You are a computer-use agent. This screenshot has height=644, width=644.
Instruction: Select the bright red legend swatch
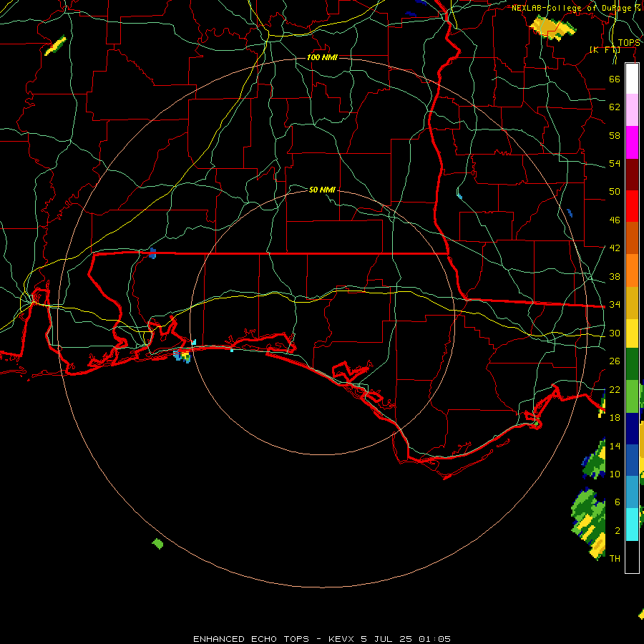632,206
